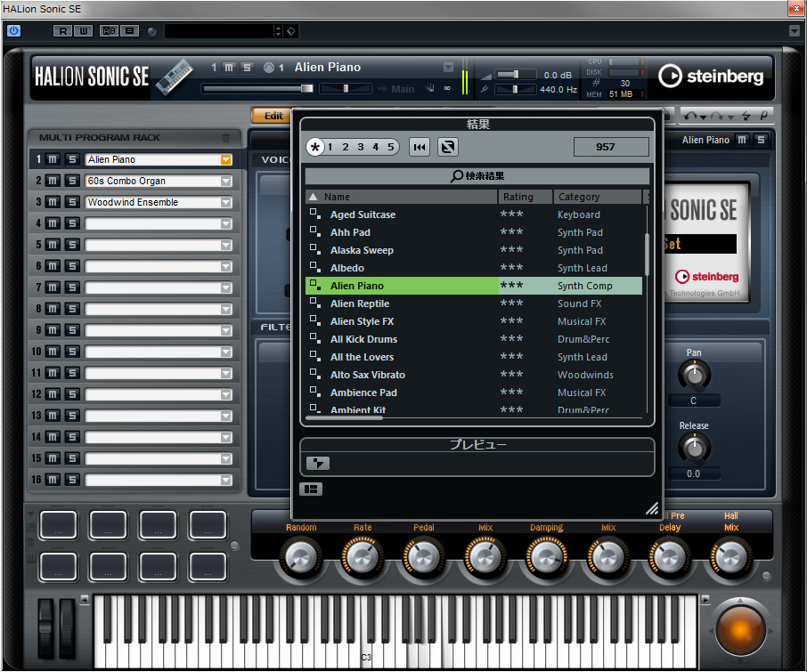Click the Pan knob
The width and height of the screenshot is (807, 672).
tap(694, 375)
